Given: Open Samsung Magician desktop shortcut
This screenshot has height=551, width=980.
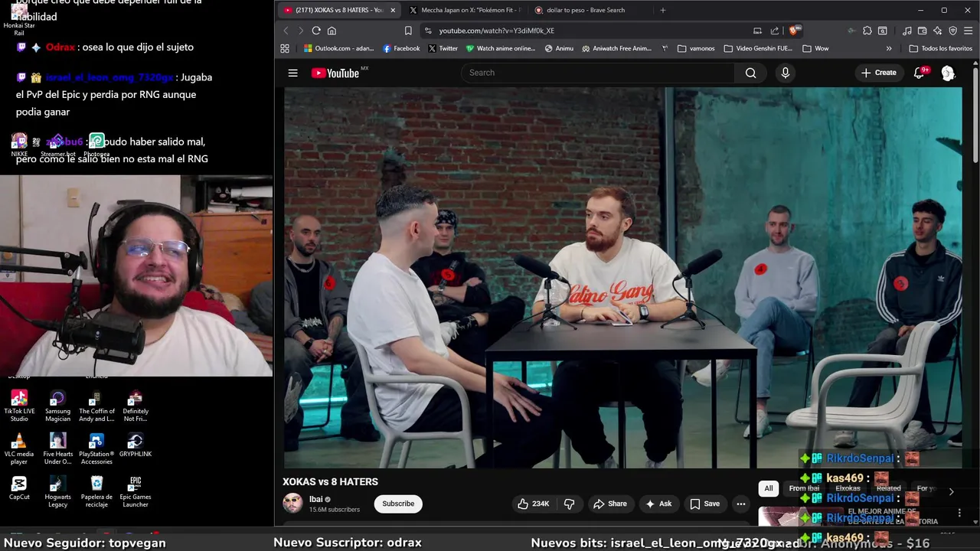Looking at the screenshot, I should tap(57, 406).
